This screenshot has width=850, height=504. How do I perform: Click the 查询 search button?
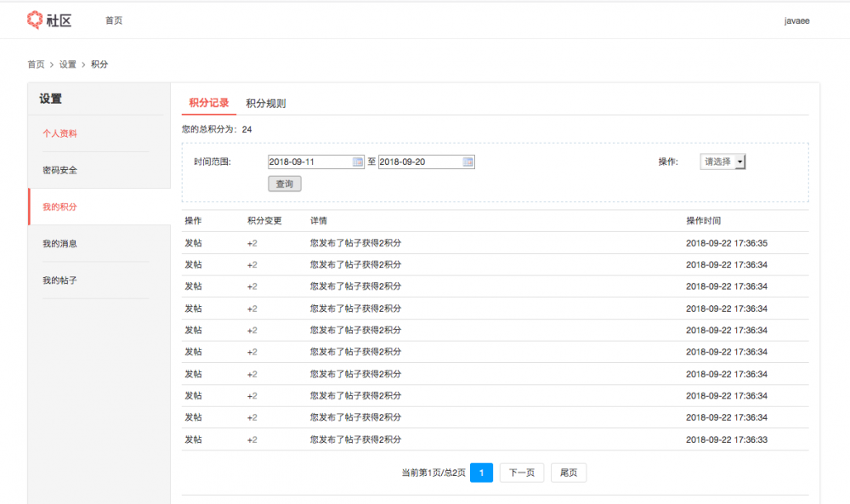(x=284, y=184)
